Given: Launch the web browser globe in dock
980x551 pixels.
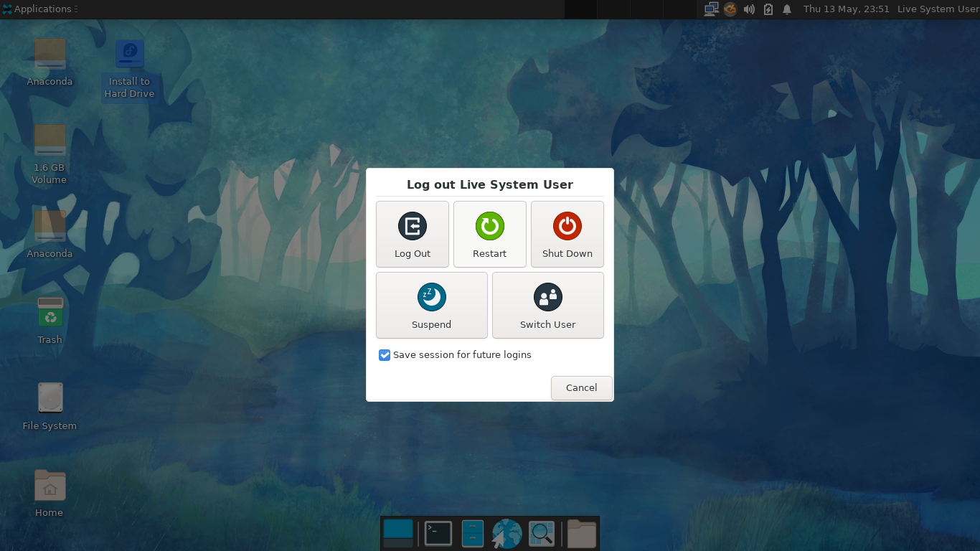Looking at the screenshot, I should click(x=507, y=534).
